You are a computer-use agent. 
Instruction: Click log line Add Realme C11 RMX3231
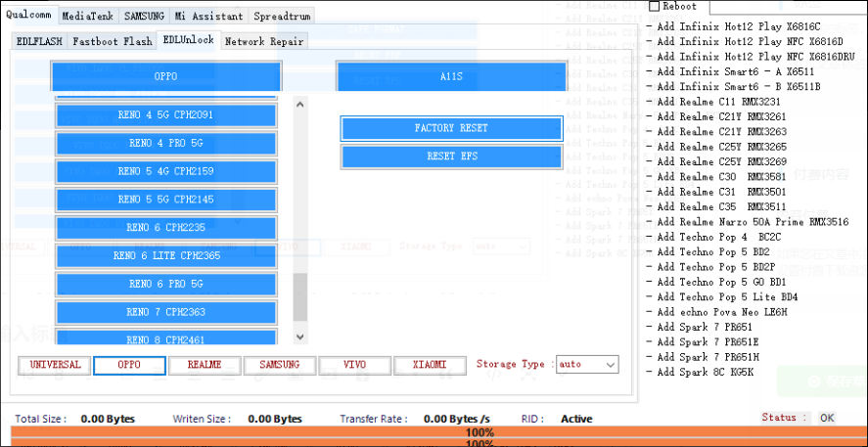coord(712,102)
